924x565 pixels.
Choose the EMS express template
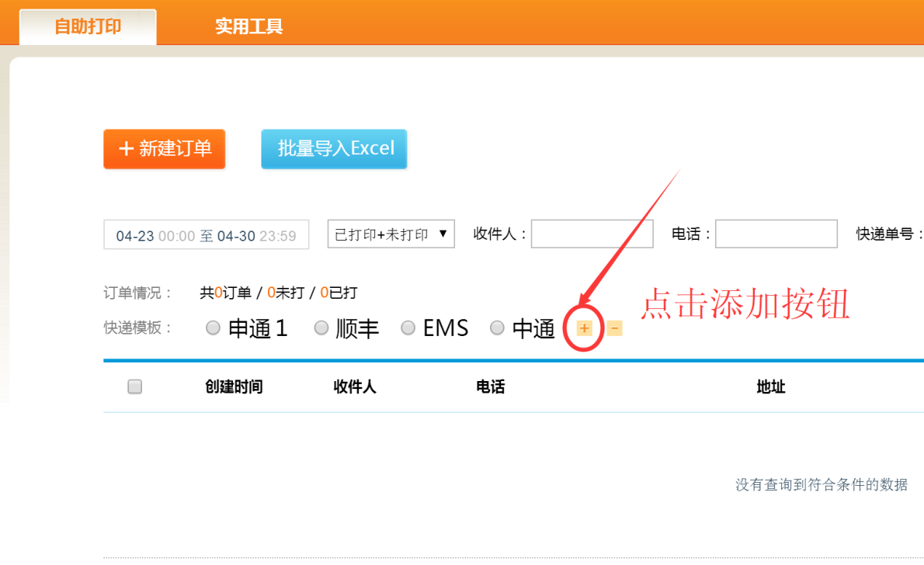click(408, 328)
